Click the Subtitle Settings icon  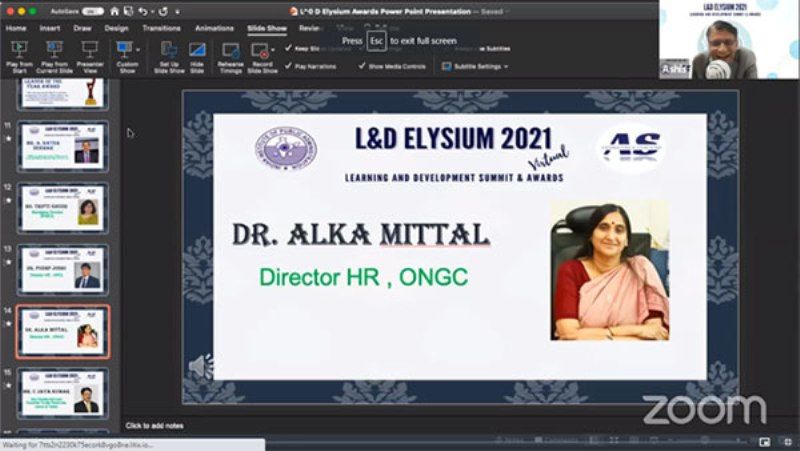click(x=447, y=66)
